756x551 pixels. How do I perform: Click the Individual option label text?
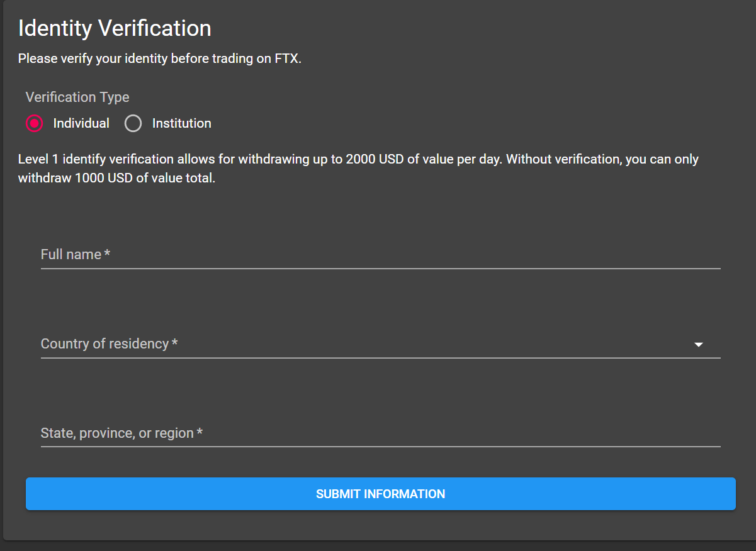pos(81,123)
